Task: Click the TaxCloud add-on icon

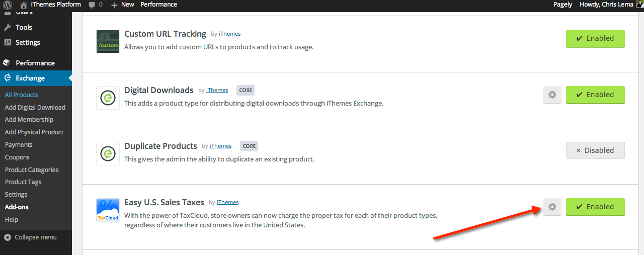Action: 108,210
